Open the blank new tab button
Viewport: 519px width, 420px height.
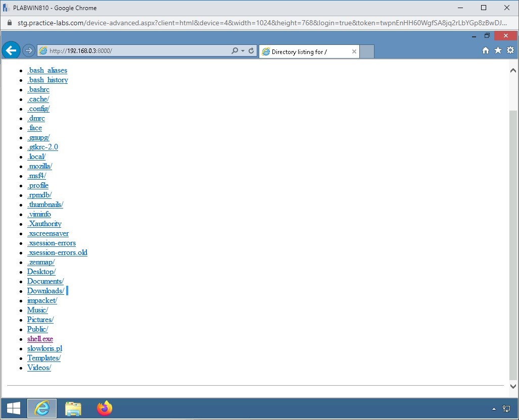(x=367, y=51)
